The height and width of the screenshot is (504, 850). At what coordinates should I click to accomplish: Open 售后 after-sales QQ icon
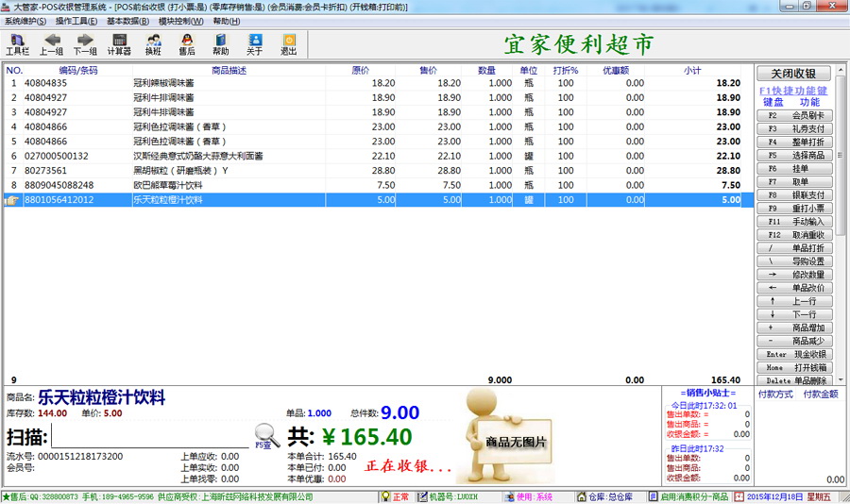pos(186,44)
